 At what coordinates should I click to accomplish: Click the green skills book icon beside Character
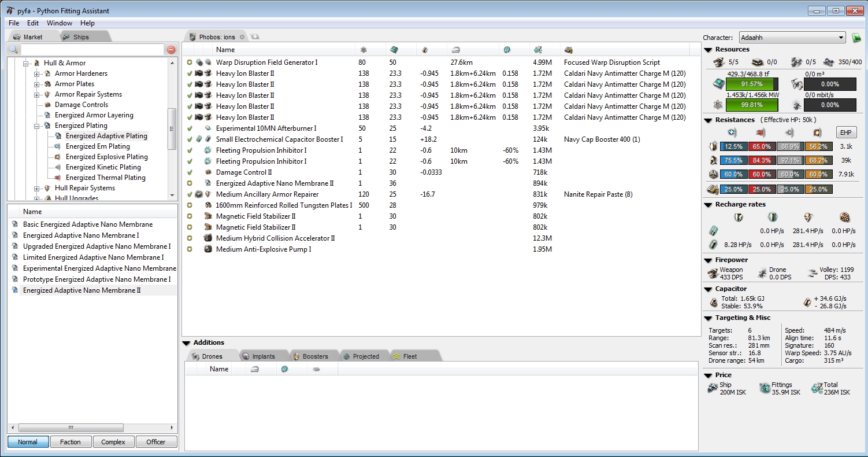856,38
